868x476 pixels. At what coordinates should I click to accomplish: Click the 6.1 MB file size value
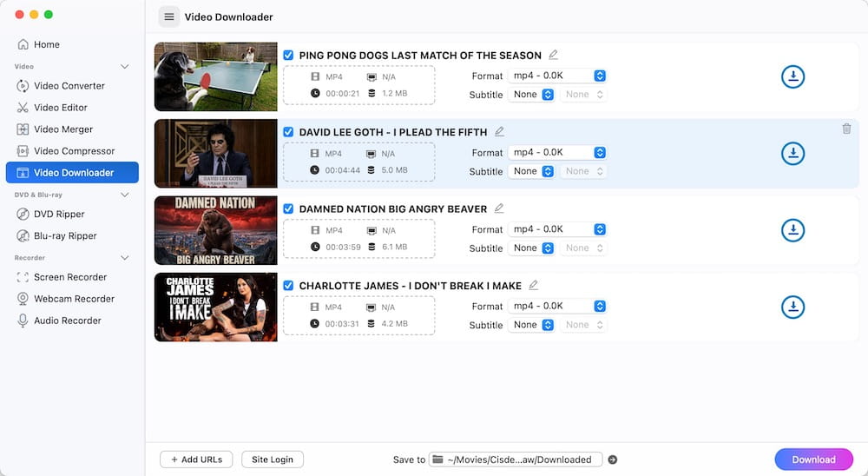tap(395, 247)
